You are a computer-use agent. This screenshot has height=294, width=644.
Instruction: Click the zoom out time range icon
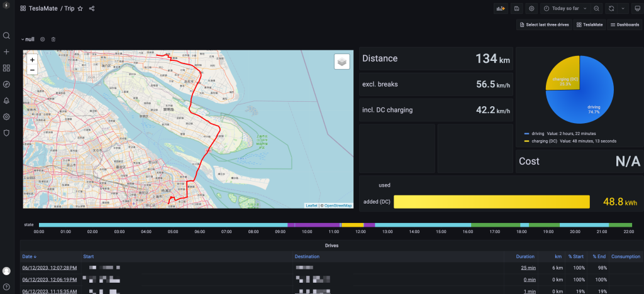[x=596, y=9]
